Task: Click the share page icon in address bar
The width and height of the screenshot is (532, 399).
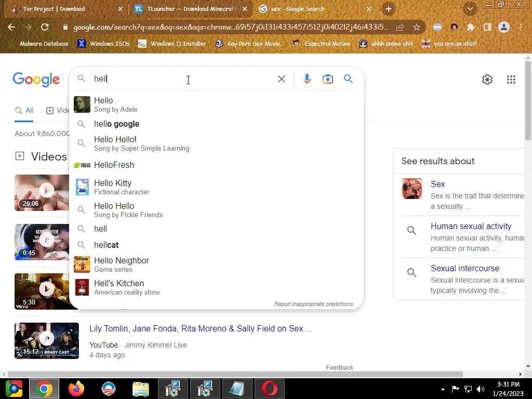Action: tap(400, 27)
